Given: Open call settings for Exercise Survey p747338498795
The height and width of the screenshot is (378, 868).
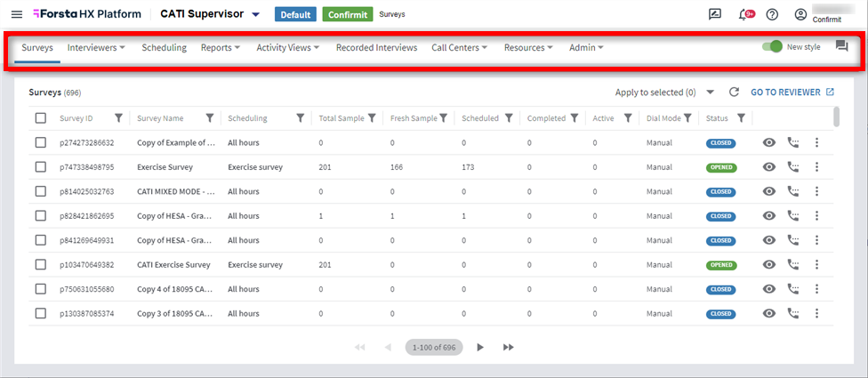Looking at the screenshot, I should pyautogui.click(x=793, y=167).
